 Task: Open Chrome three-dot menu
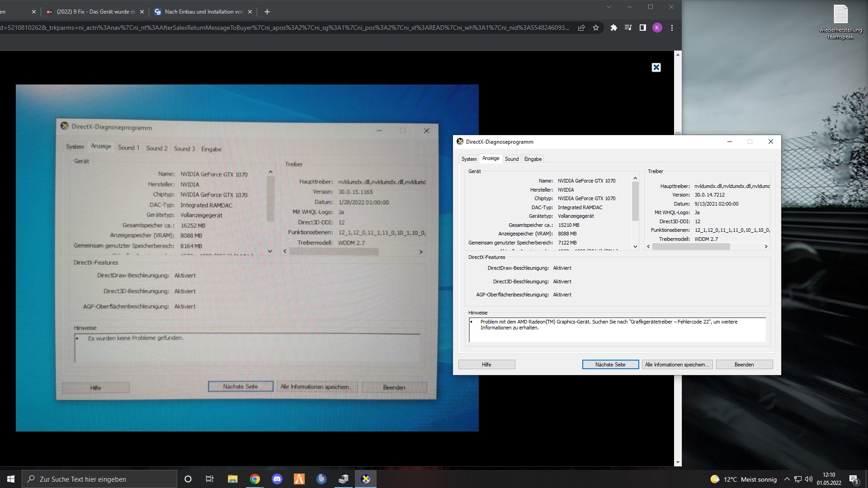click(x=672, y=28)
